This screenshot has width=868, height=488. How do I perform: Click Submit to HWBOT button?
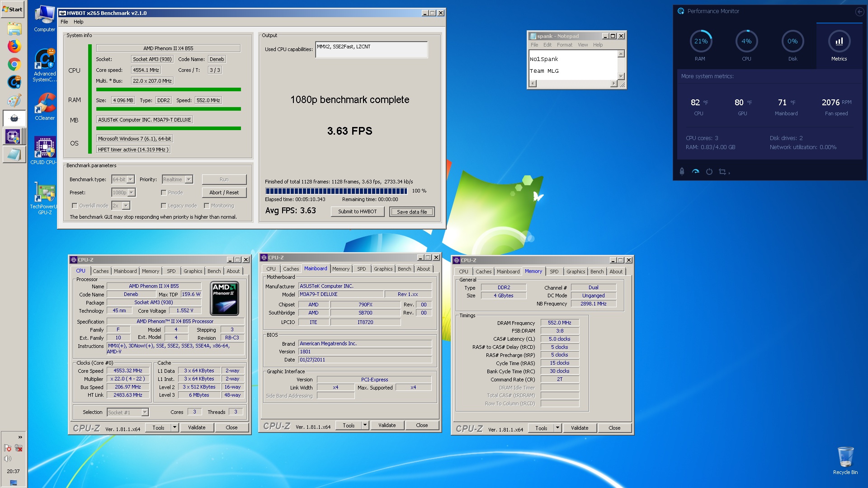coord(357,211)
